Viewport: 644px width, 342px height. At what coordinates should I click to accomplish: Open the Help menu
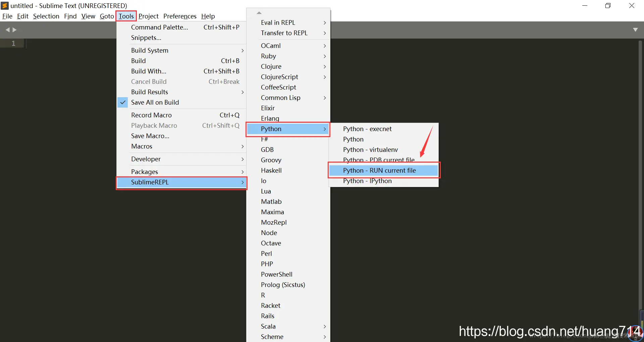[208, 16]
